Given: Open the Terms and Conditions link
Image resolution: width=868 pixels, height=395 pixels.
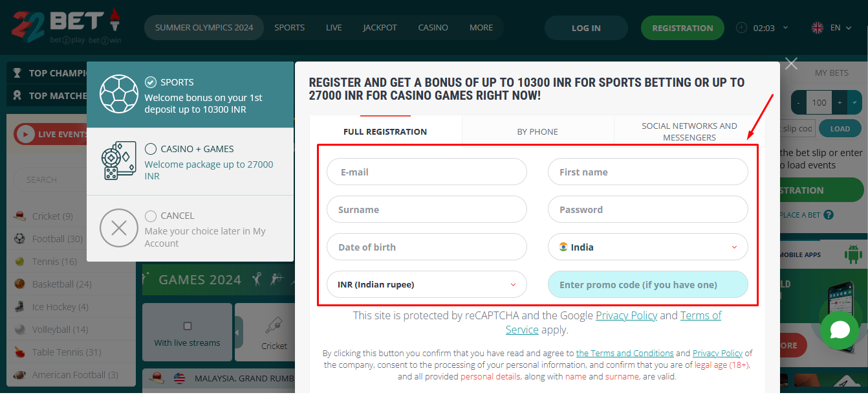Looking at the screenshot, I should [625, 354].
